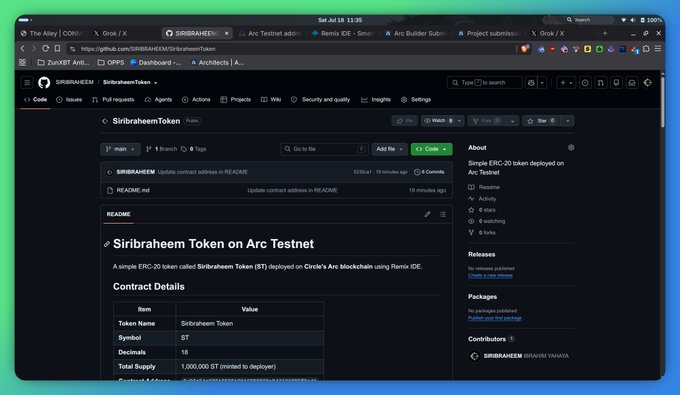This screenshot has height=395, width=680.
Task: Open the Issues icon in top header
Action: point(585,82)
